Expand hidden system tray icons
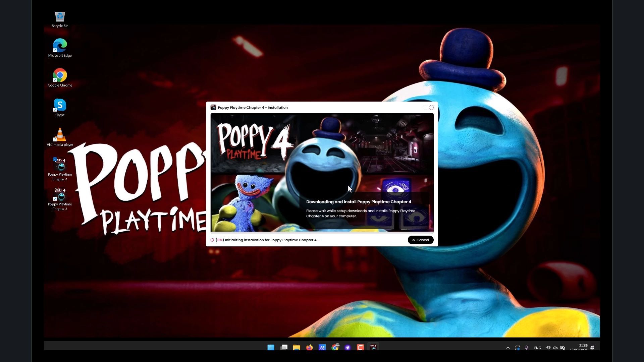Viewport: 644px width, 362px height. [x=508, y=348]
